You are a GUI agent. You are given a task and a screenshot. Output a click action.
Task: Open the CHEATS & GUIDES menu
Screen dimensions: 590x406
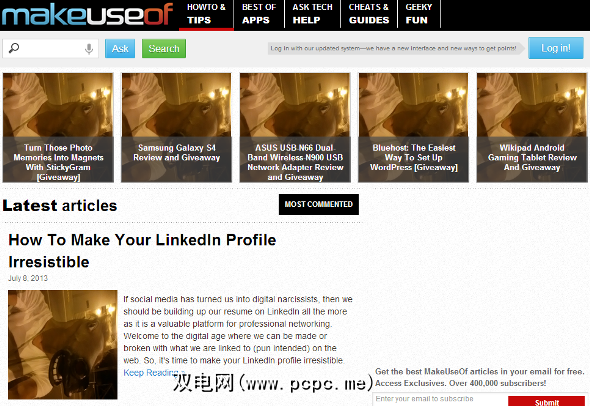369,14
